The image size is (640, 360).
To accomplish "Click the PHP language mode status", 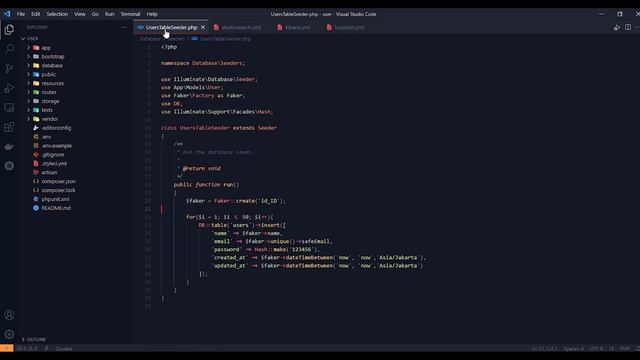I will point(624,349).
